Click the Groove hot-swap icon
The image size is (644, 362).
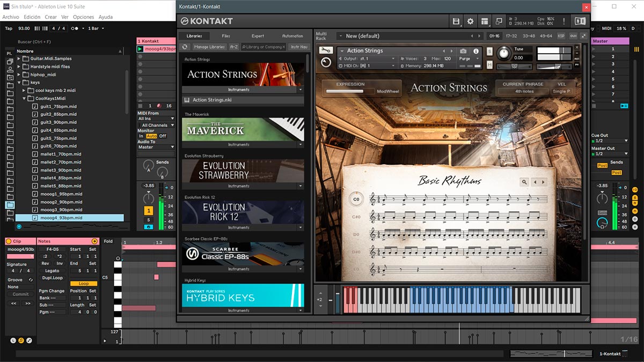31,280
